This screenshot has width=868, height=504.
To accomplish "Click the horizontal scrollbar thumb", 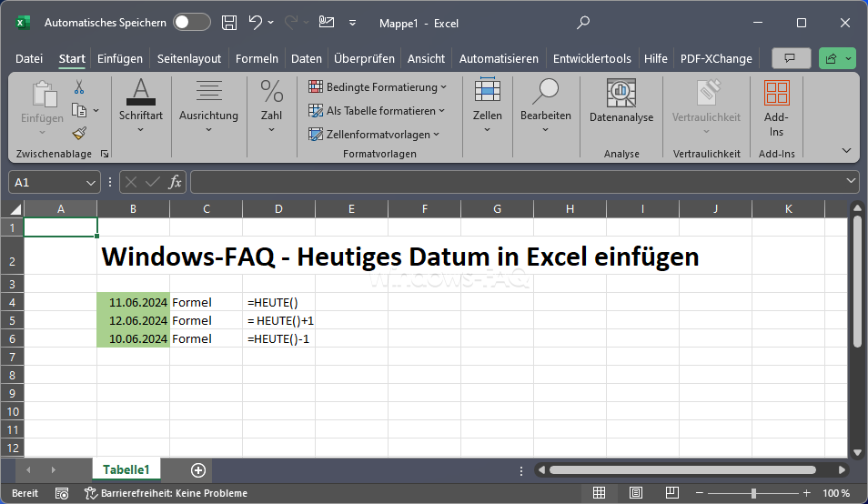I will coord(682,470).
